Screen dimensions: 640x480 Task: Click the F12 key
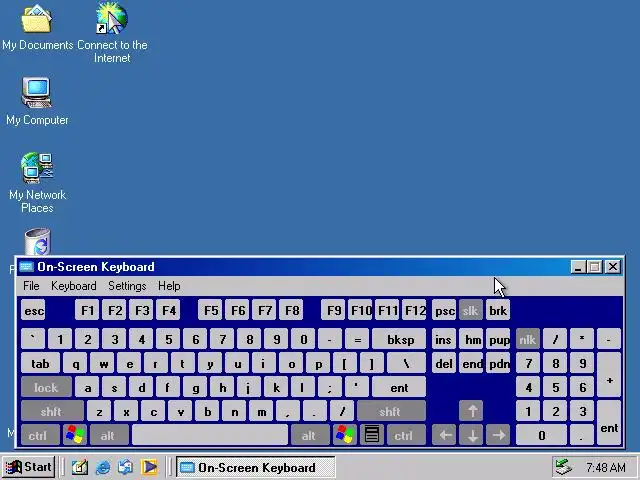(414, 311)
